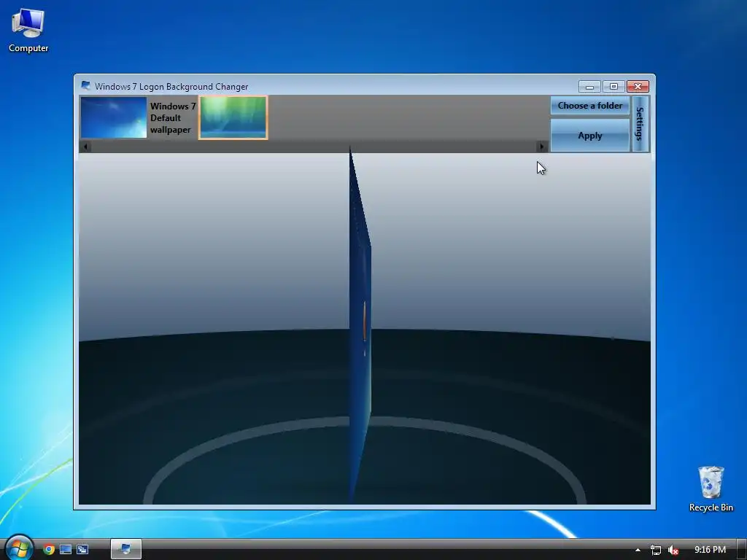Viewport: 747px width, 560px height.
Task: Close the Logon Background Changer window
Action: [x=638, y=87]
